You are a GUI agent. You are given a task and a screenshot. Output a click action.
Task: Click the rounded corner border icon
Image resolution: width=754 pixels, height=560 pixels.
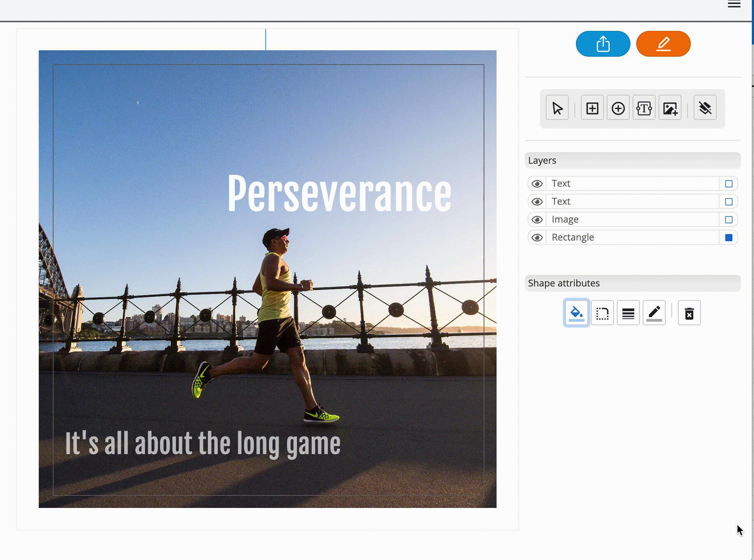tap(602, 313)
